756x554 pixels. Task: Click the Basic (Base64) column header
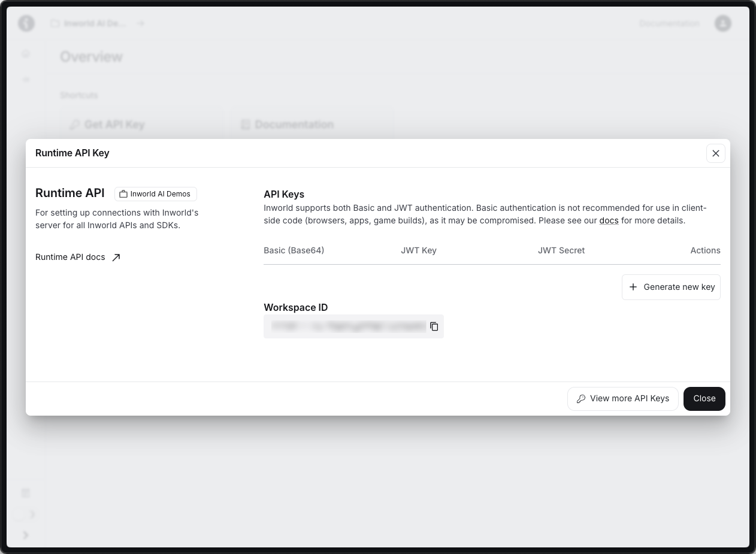(294, 250)
